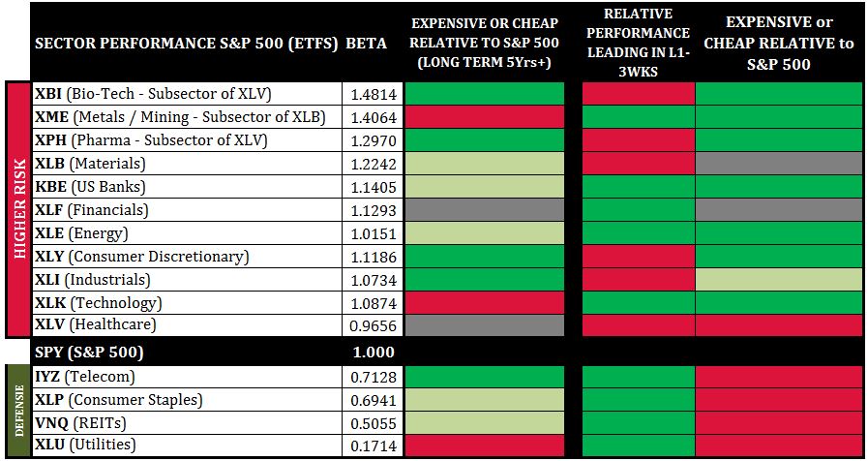The image size is (868, 461).
Task: Select the HIGHER RISK vertical group label
Action: [16, 209]
